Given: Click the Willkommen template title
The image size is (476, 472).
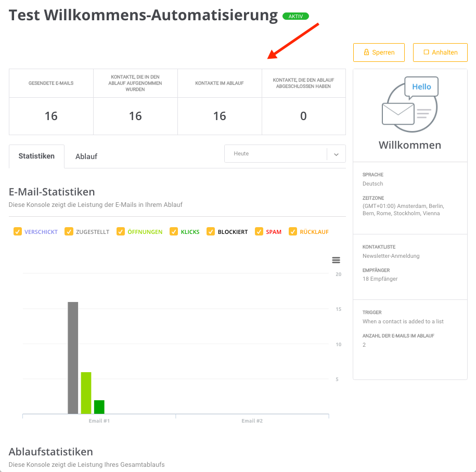Looking at the screenshot, I should [x=410, y=145].
